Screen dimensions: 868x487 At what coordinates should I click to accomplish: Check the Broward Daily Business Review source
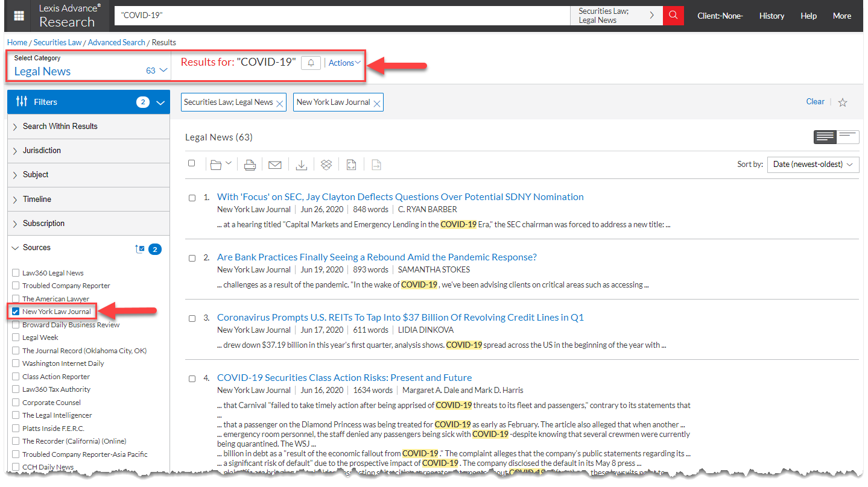[16, 325]
